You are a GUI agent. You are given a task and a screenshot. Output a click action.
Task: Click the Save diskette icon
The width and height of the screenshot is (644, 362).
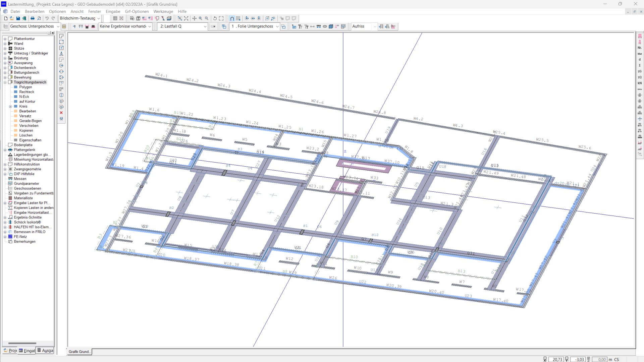click(18, 18)
